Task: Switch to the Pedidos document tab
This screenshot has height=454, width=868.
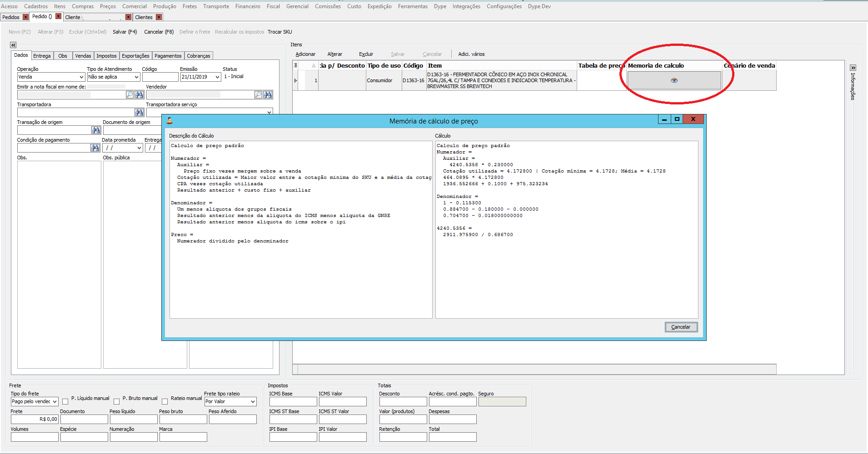Action: point(11,17)
